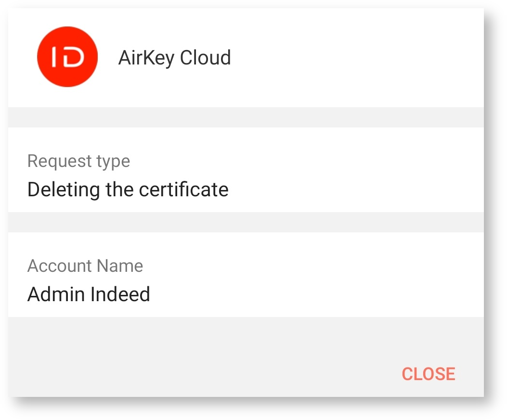Screen dimensions: 507x420
Task: Click the "Deleting the certificate" value
Action: pos(128,189)
